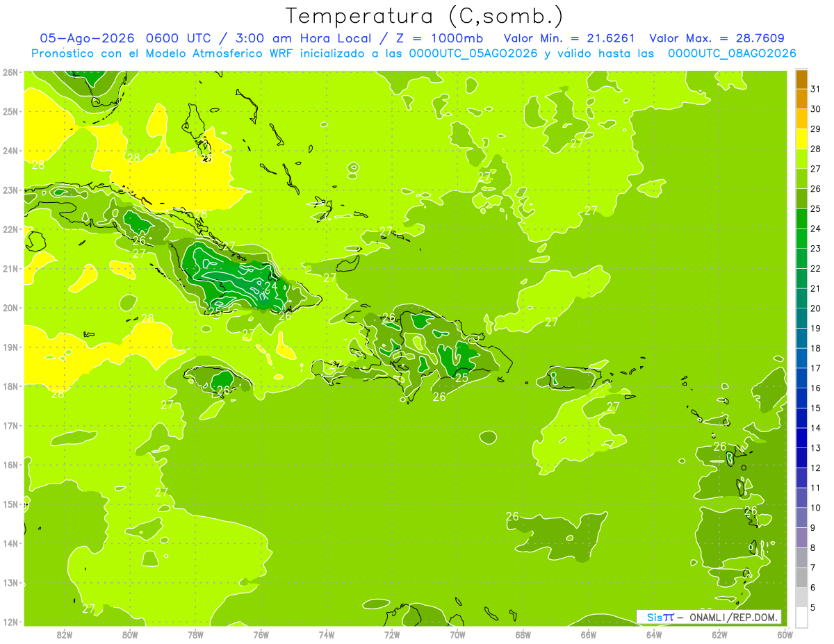Viewport: 834px width, 644px height.
Task: Click the '66W' longitude label
Action: tap(588, 634)
